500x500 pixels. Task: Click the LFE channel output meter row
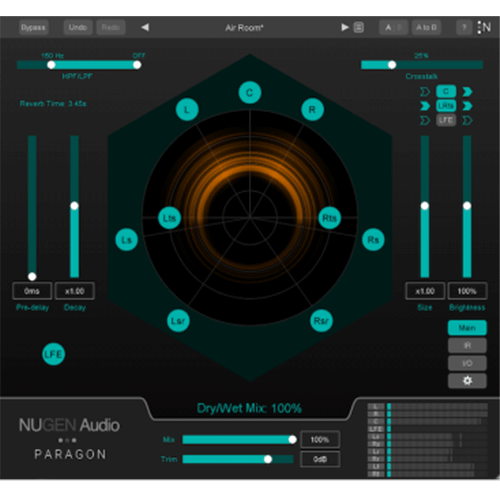pos(428,429)
